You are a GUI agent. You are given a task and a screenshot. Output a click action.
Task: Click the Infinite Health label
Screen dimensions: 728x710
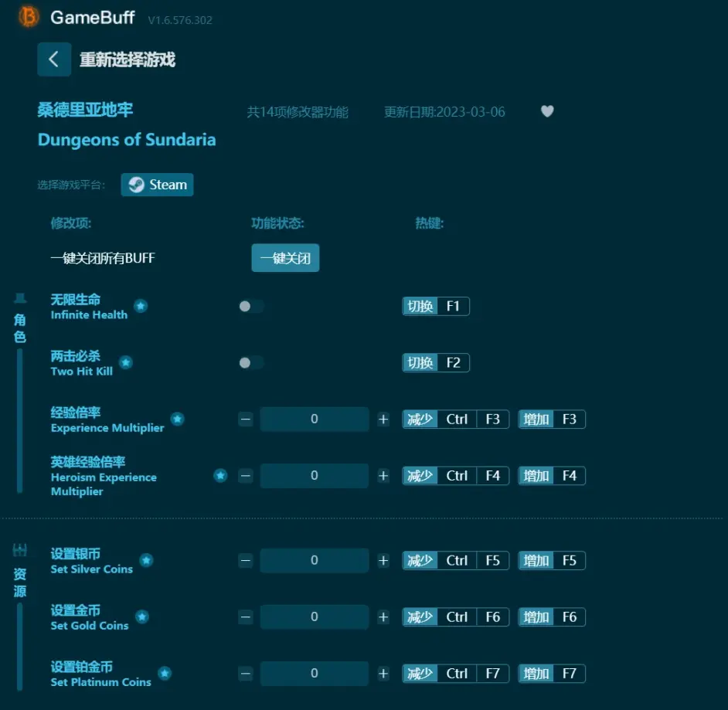[x=89, y=307]
